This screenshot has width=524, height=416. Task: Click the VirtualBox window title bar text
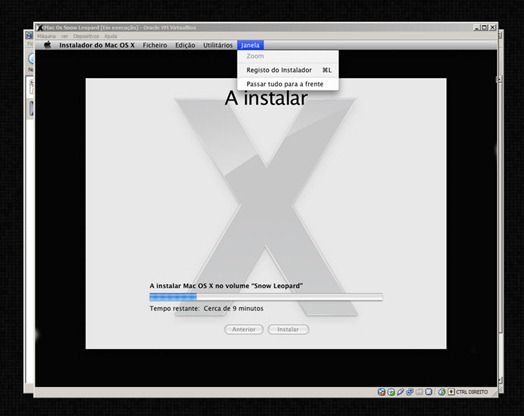120,27
